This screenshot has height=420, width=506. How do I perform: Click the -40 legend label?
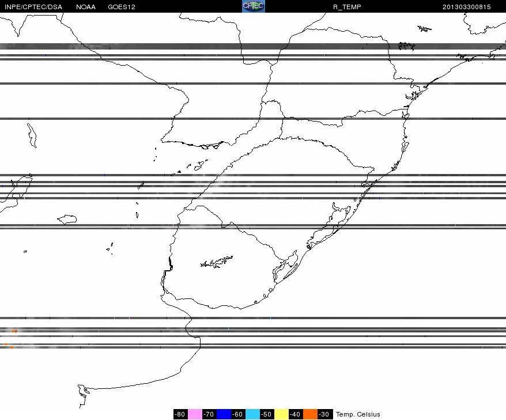pyautogui.click(x=296, y=414)
